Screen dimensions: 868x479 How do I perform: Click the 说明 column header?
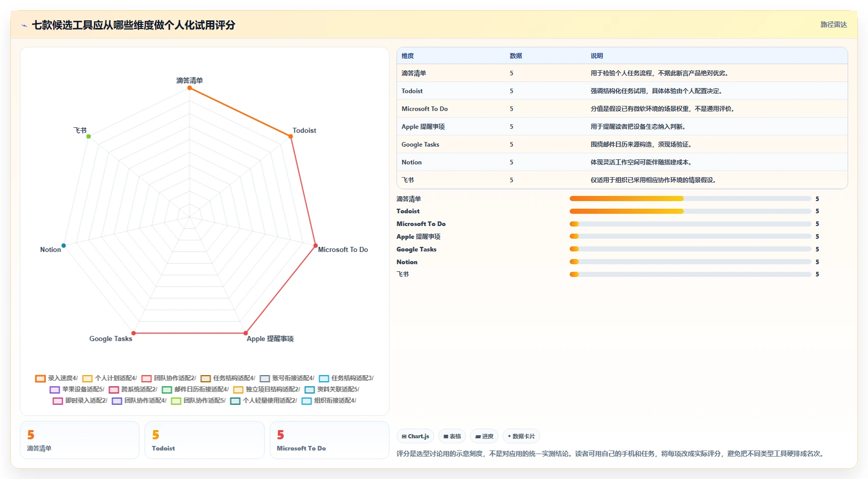[x=597, y=56]
